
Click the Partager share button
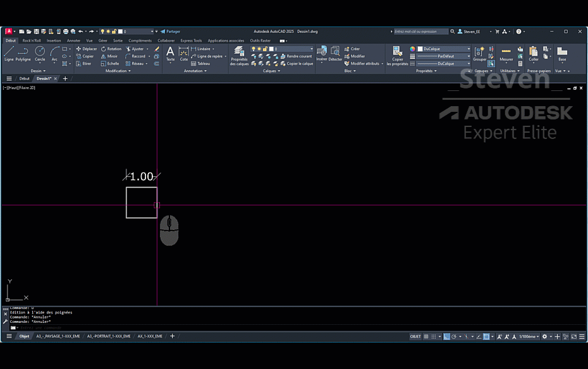tap(171, 32)
